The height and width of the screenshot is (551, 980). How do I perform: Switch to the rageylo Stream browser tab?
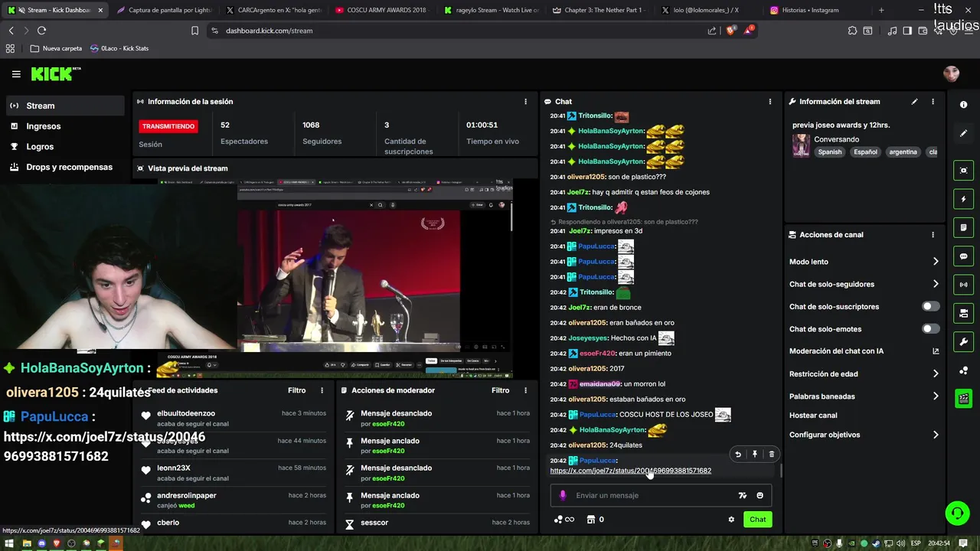492,10
